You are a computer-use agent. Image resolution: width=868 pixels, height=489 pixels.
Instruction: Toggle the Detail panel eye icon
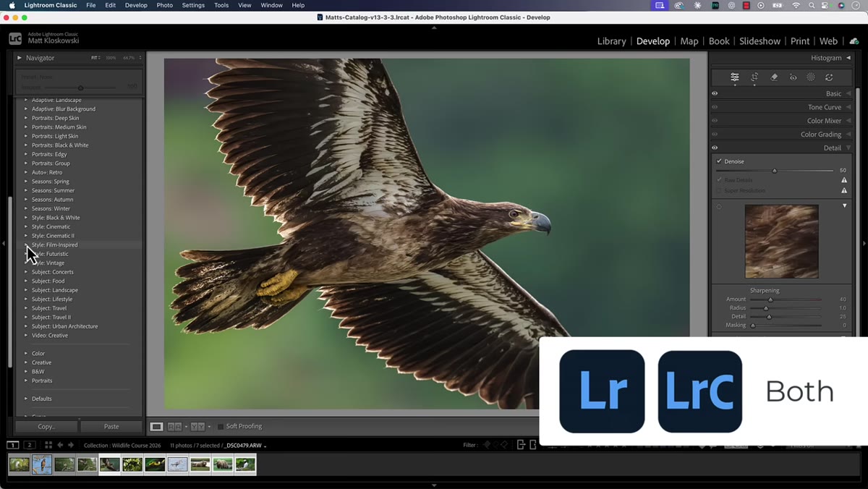pyautogui.click(x=715, y=148)
